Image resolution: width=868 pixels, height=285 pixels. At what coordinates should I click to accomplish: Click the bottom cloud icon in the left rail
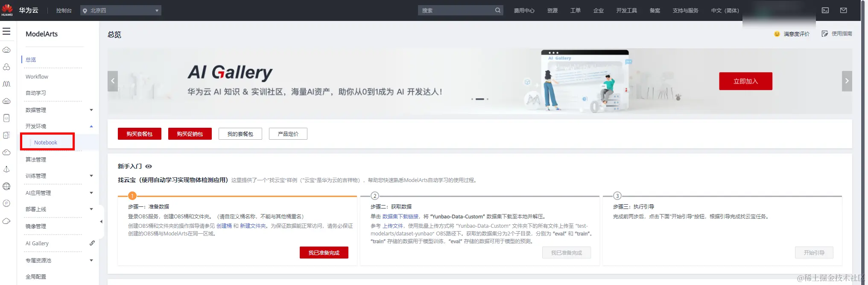[6, 221]
